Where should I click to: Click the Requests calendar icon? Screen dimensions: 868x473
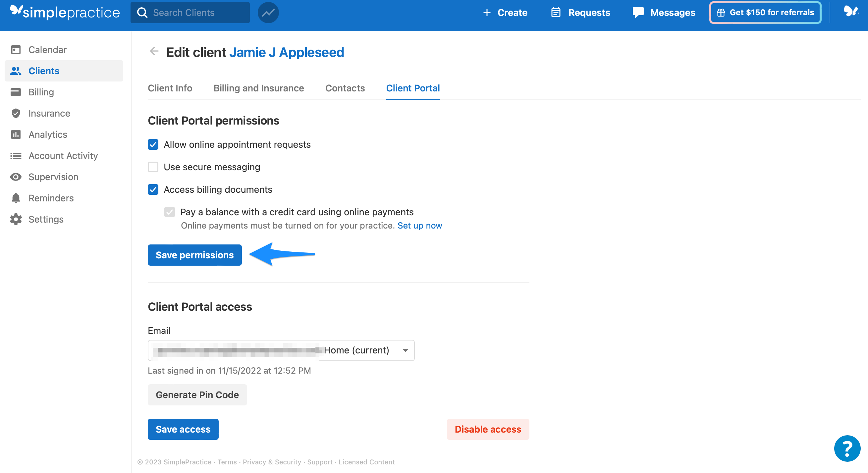click(x=555, y=13)
